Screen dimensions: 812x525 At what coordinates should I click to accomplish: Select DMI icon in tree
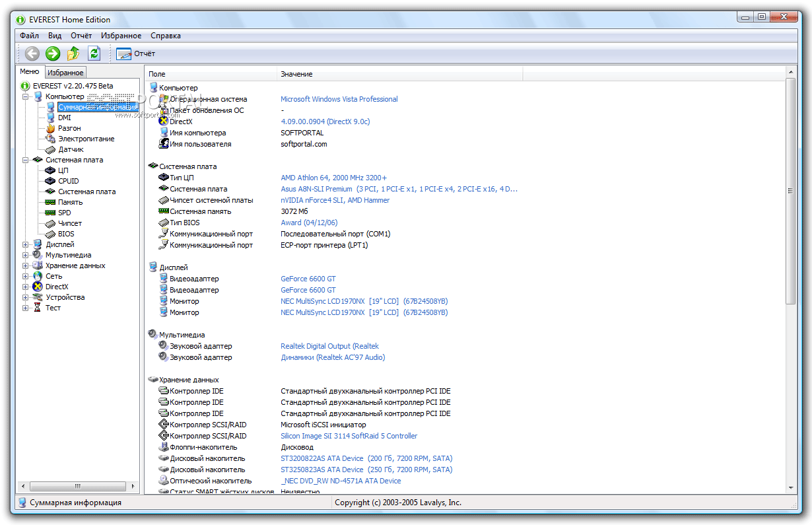click(x=50, y=118)
